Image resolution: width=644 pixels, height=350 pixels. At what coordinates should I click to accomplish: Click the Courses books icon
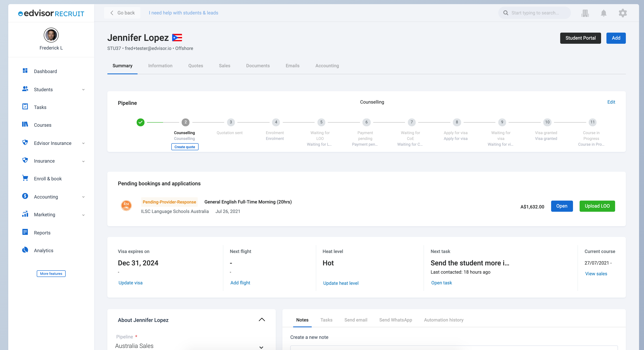click(25, 124)
